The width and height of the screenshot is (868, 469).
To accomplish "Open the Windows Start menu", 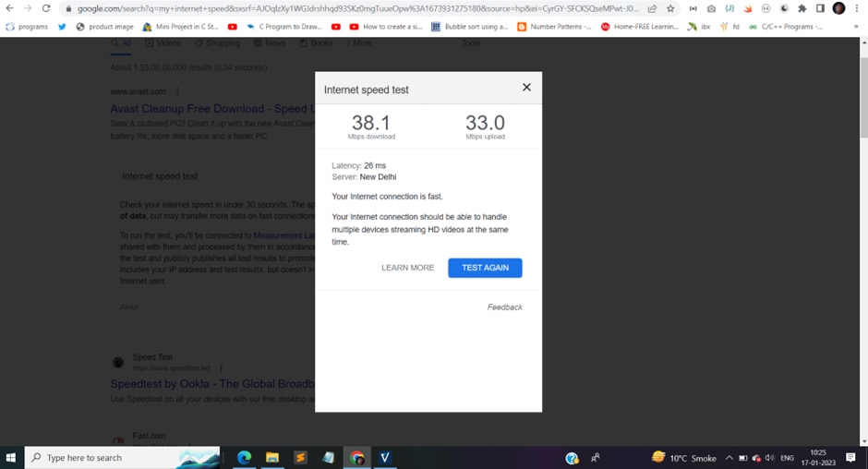I will point(10,457).
